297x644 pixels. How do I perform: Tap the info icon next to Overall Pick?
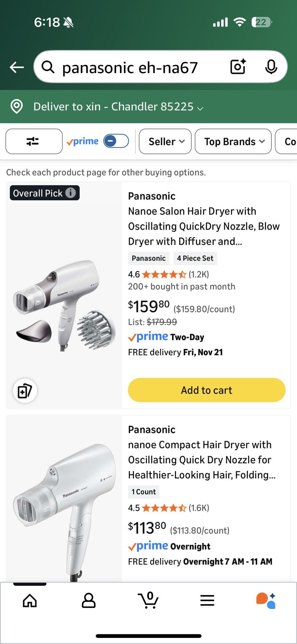click(70, 193)
